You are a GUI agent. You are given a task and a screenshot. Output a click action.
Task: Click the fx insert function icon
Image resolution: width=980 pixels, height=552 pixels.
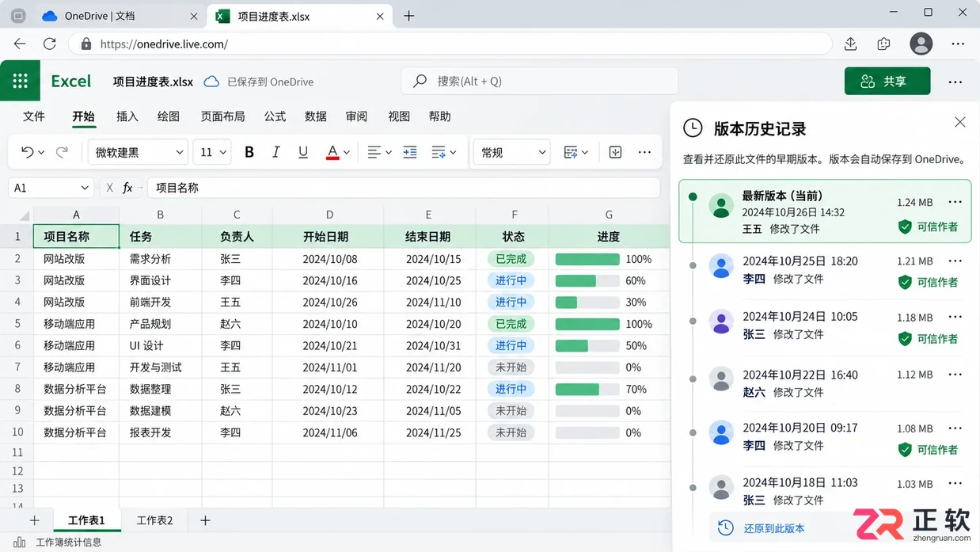click(x=127, y=188)
